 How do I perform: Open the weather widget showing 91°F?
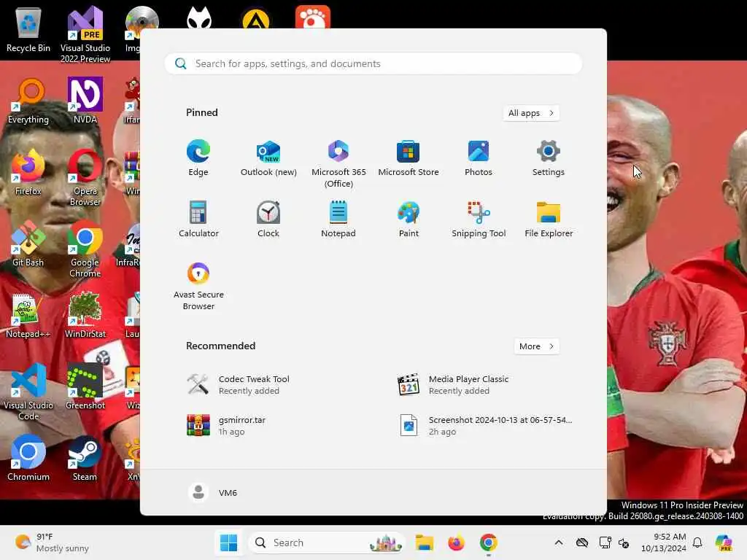(x=52, y=542)
